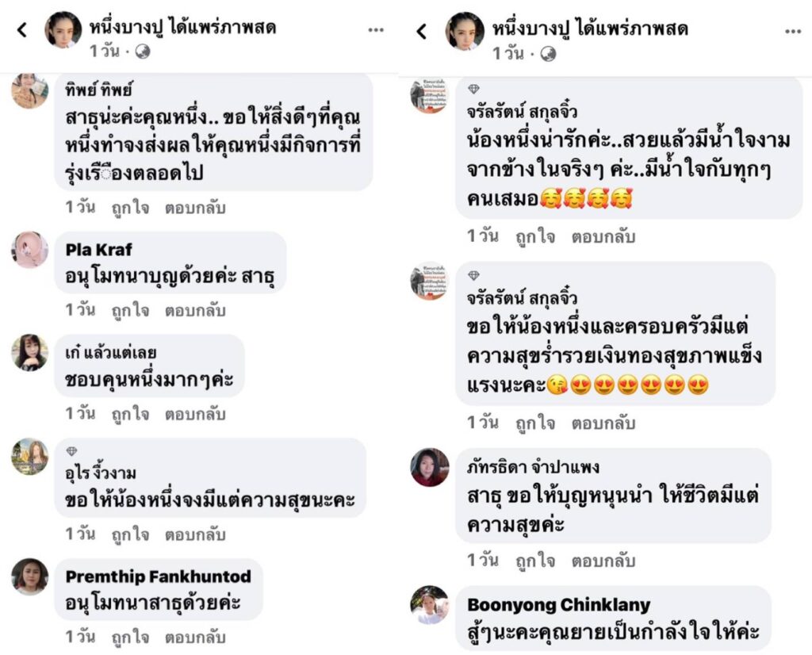Screen dimensions: 812x655
Task: Open Boonyong Chinklany's profile picture
Action: coord(429,605)
